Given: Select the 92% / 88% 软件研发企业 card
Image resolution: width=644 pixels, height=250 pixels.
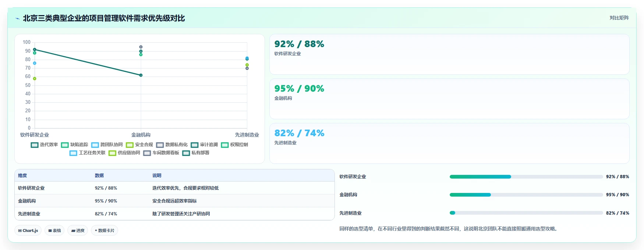Looking at the screenshot, I should 449,54.
